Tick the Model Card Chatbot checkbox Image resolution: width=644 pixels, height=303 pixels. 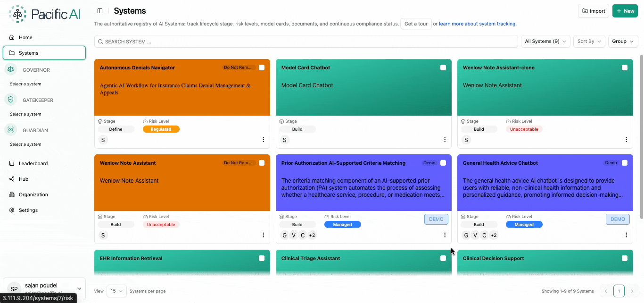(x=443, y=67)
